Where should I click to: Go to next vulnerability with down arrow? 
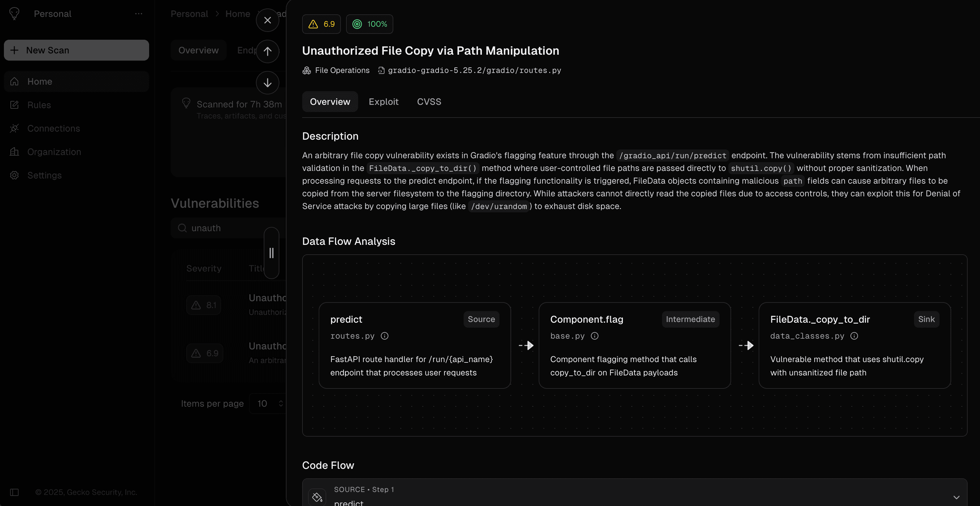(x=267, y=83)
